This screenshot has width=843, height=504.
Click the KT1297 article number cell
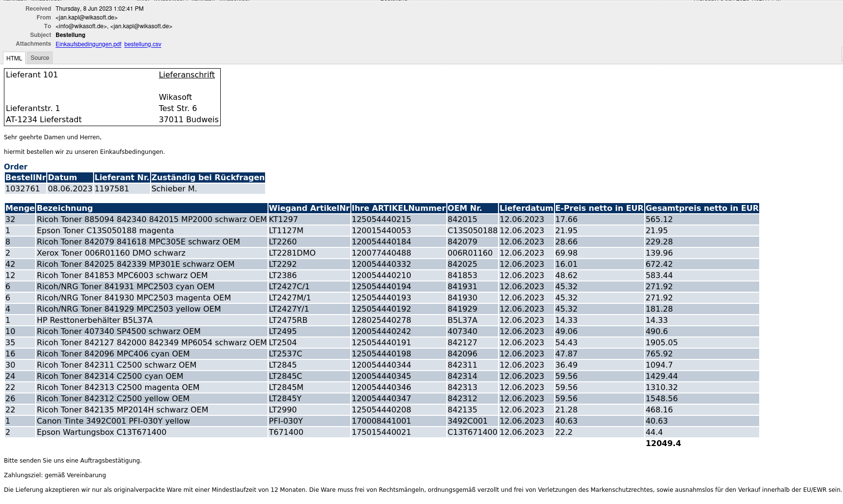pyautogui.click(x=283, y=220)
